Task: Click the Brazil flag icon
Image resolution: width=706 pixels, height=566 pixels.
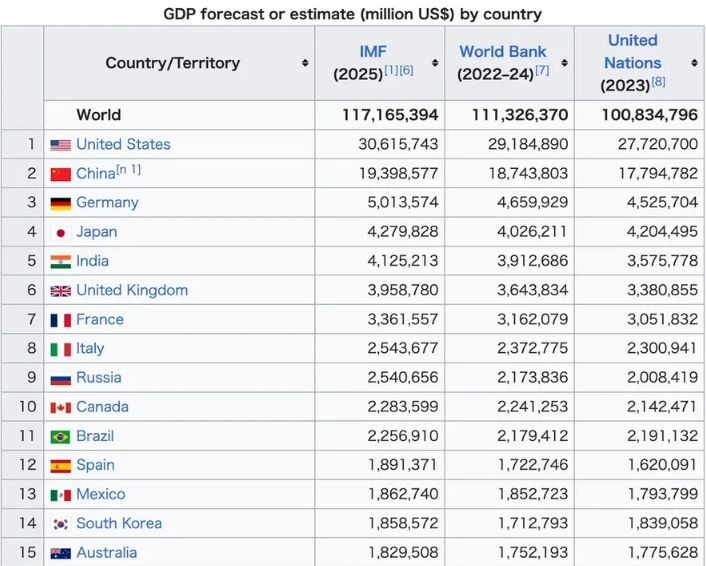Action: tap(60, 436)
